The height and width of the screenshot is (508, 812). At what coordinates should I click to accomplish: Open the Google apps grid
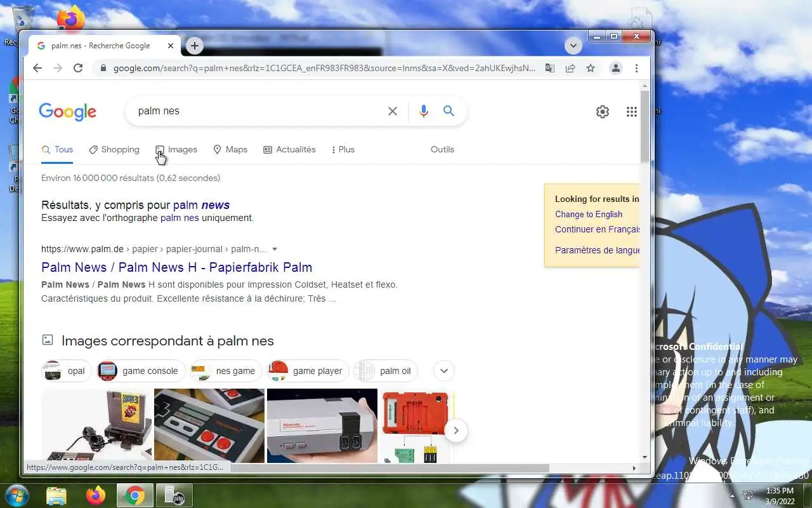[631, 112]
